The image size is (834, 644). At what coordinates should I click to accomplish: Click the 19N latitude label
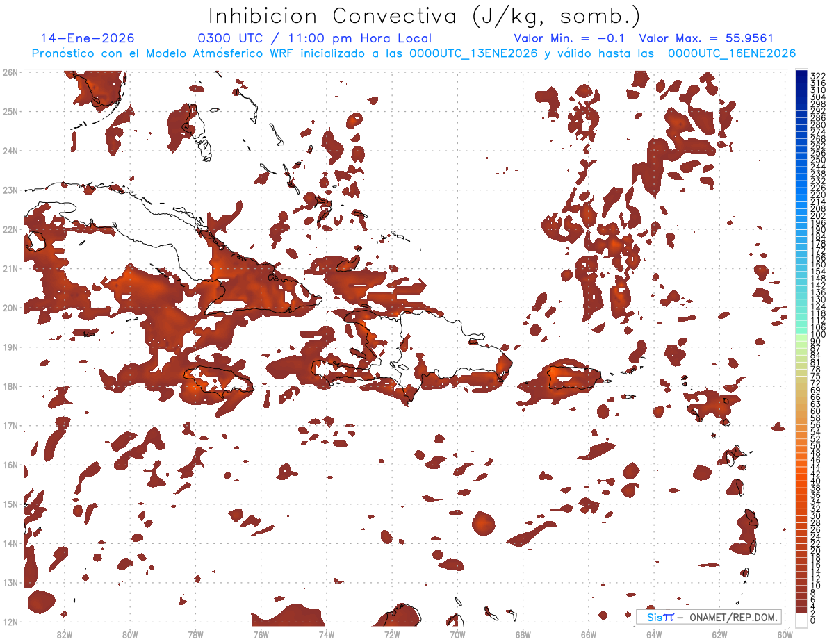[10, 347]
